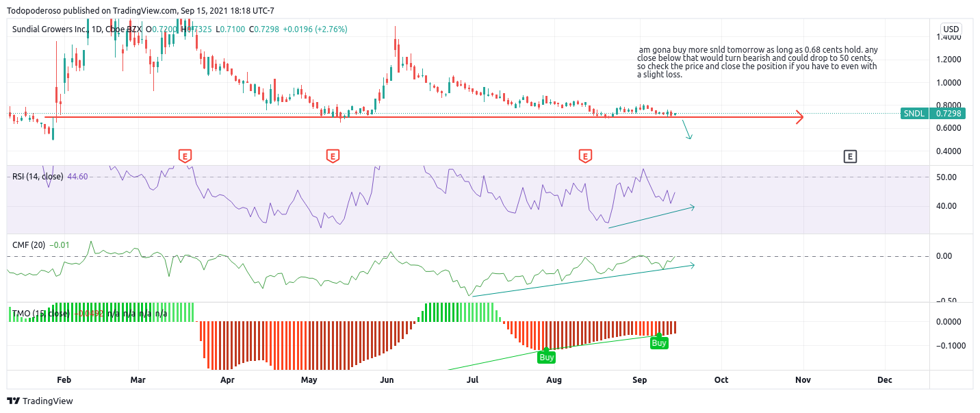Click the TMO (15, close) indicator label

pyautogui.click(x=41, y=314)
